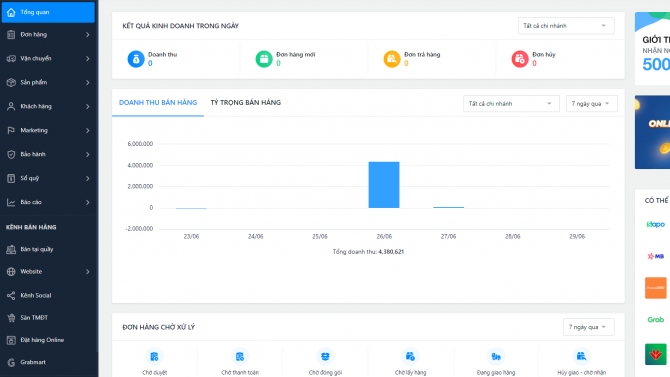Click the Vận chuyển truck icon

tap(11, 59)
